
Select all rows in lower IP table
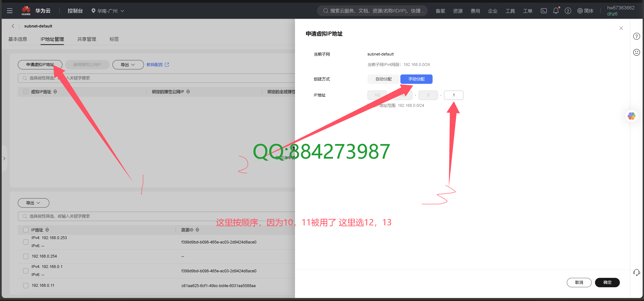click(26, 230)
